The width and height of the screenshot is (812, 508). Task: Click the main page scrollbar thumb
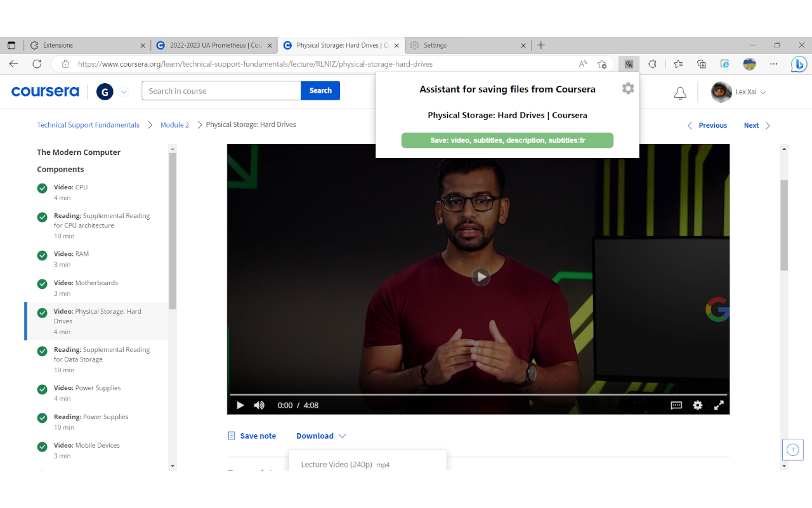[x=784, y=225]
